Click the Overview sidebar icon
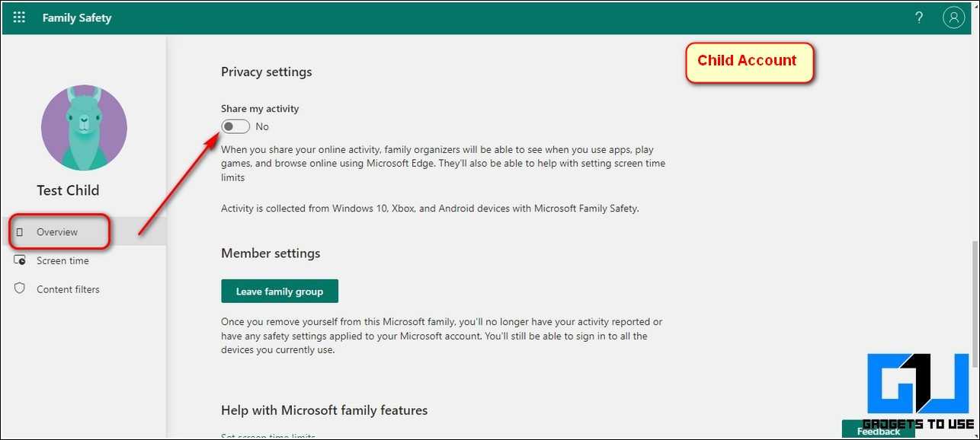Image resolution: width=980 pixels, height=440 pixels. pyautogui.click(x=20, y=232)
